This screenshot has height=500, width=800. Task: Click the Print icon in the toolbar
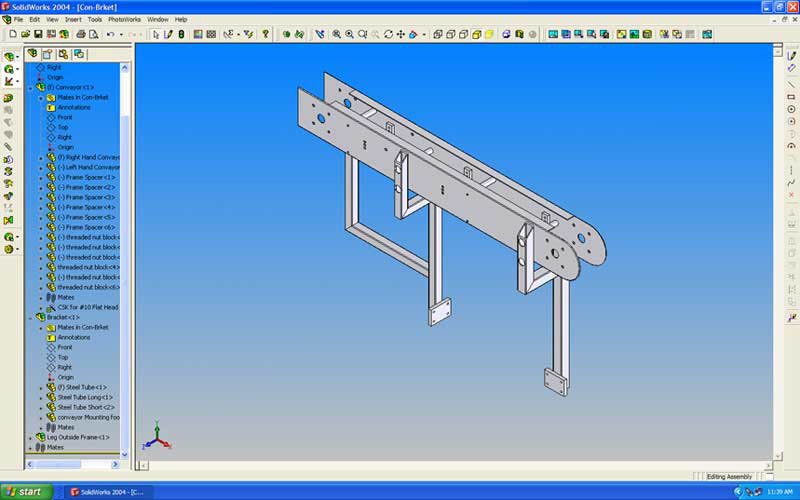tap(81, 34)
